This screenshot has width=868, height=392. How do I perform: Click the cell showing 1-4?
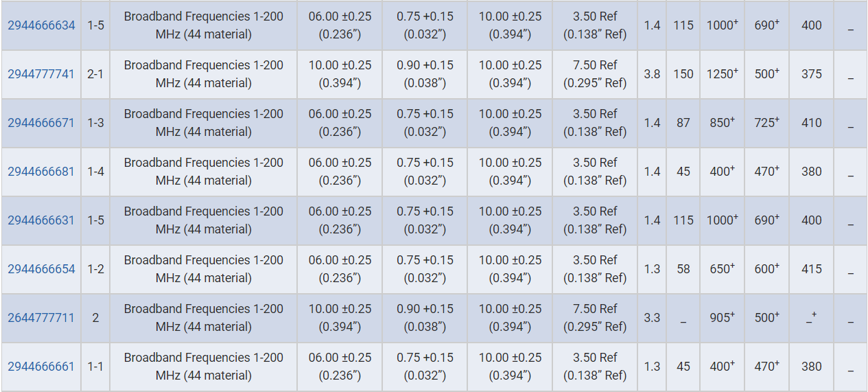point(95,172)
